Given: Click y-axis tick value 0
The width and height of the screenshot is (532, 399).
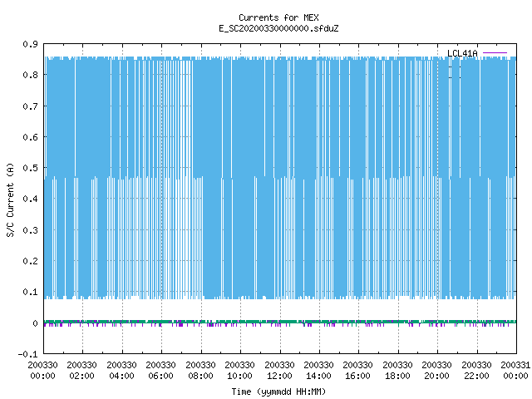Looking at the screenshot, I should point(35,323).
